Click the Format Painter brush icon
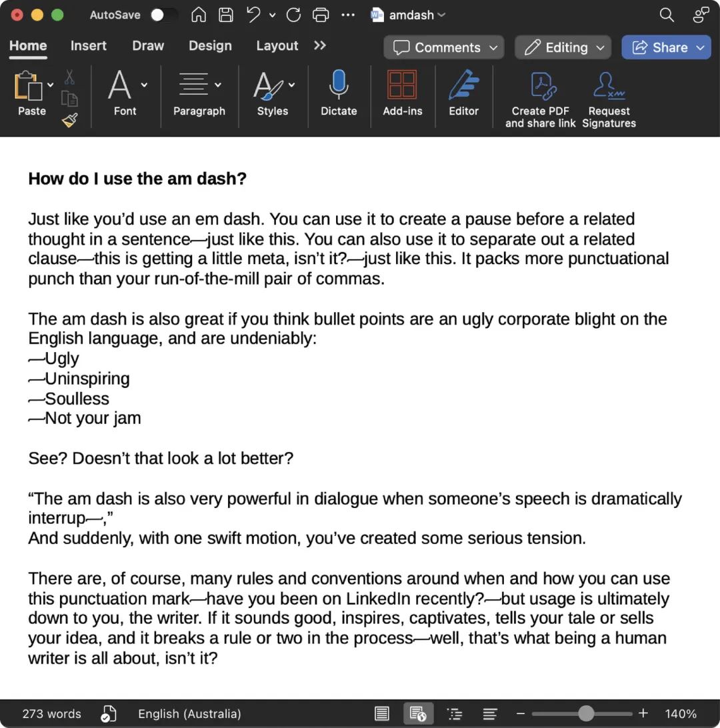720x728 pixels. 69,120
